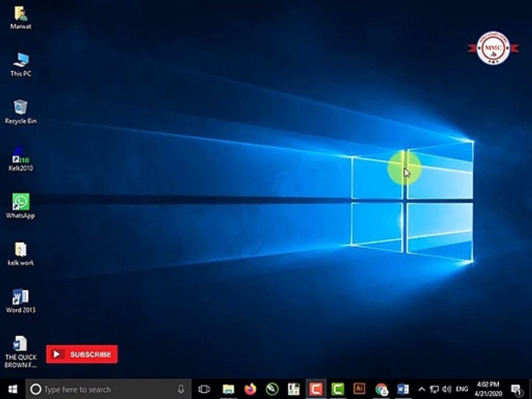This screenshot has width=532, height=399.
Task: Open the green-and-red tile taskbar app
Action: 294,389
